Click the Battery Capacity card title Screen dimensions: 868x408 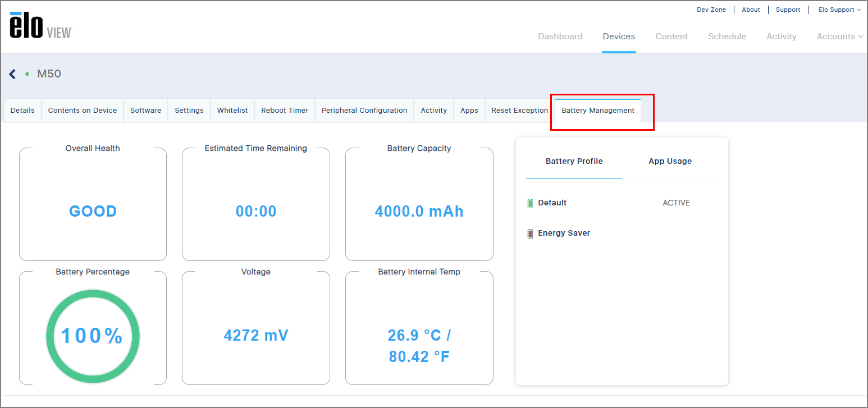coord(419,149)
